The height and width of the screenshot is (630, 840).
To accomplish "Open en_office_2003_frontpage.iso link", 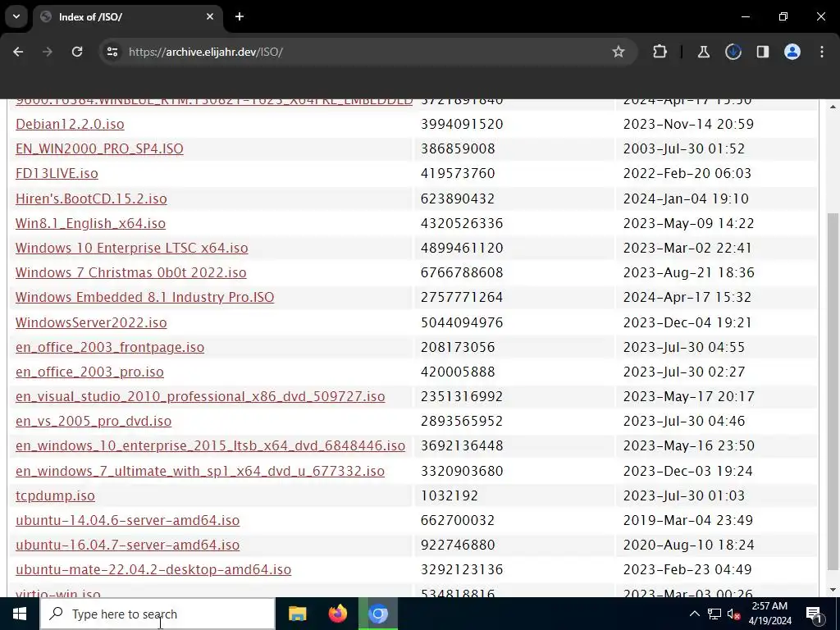I will coord(110,347).
